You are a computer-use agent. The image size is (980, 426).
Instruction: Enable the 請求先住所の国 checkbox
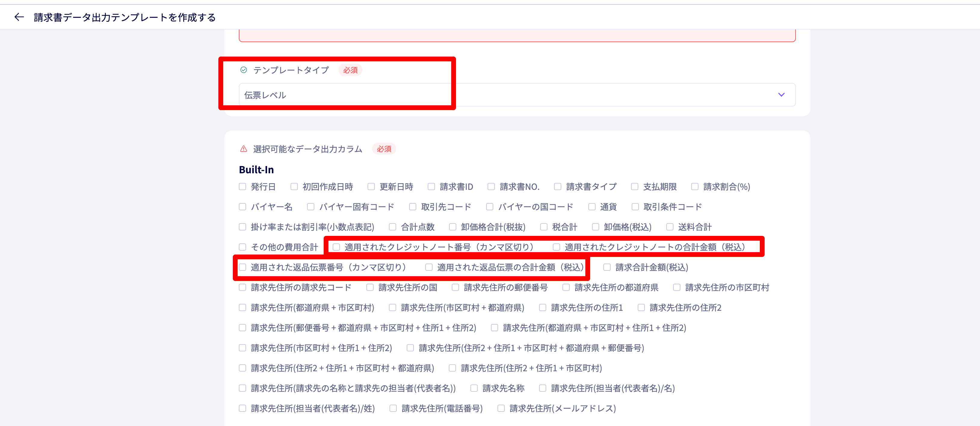tap(370, 287)
